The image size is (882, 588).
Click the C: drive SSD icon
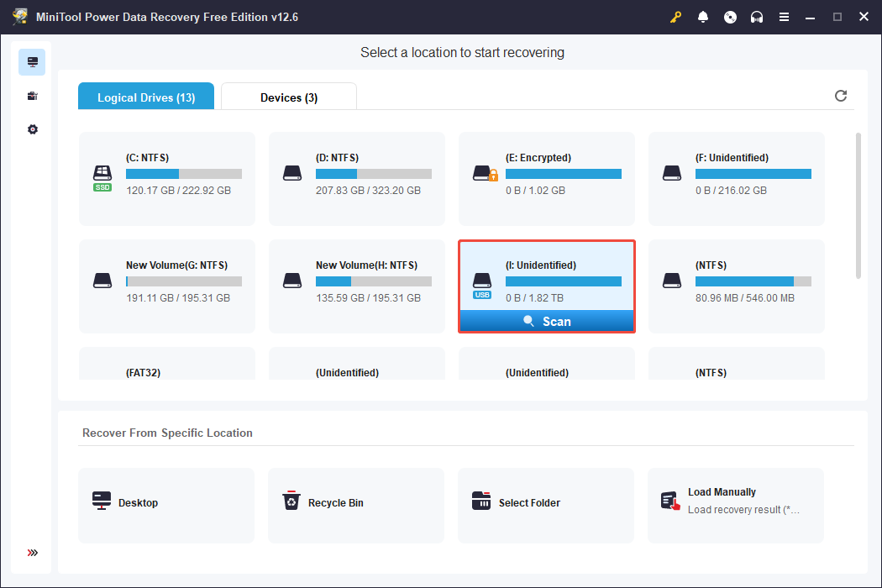tap(102, 178)
